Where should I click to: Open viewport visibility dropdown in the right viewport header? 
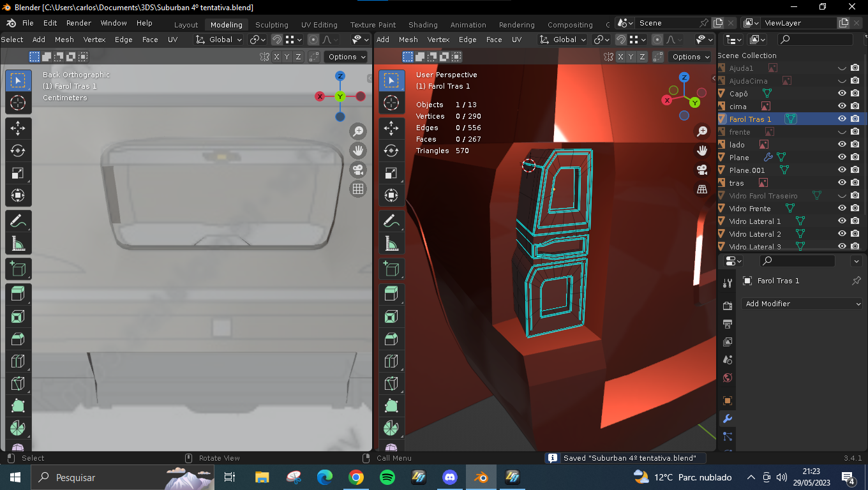coord(704,40)
